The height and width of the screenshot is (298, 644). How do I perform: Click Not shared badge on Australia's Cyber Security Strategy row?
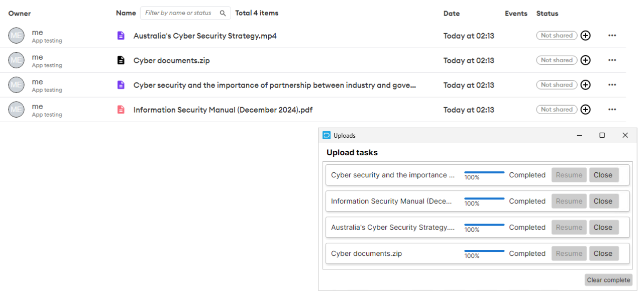557,36
